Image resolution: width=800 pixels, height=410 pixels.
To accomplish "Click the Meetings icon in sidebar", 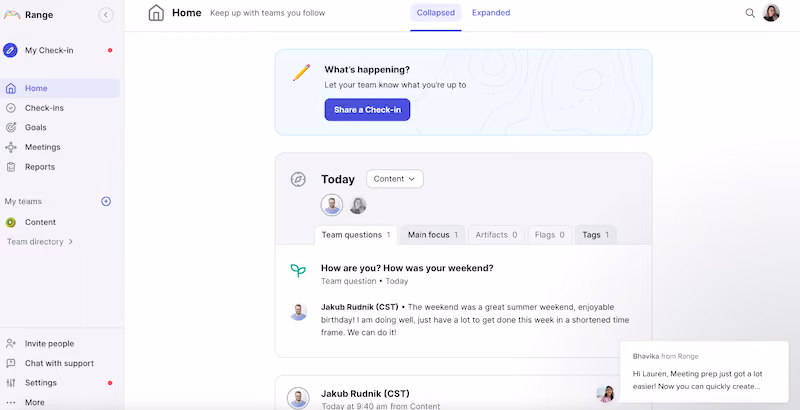I will [x=11, y=147].
